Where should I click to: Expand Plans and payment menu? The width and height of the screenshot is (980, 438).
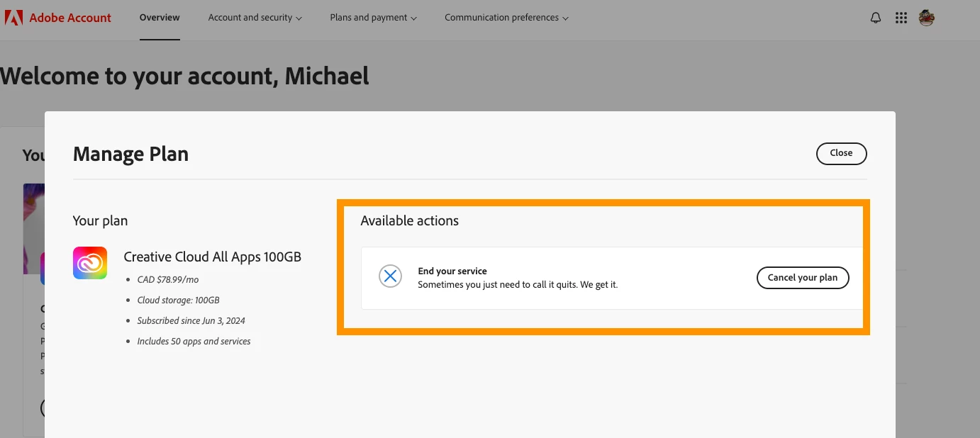click(x=374, y=18)
